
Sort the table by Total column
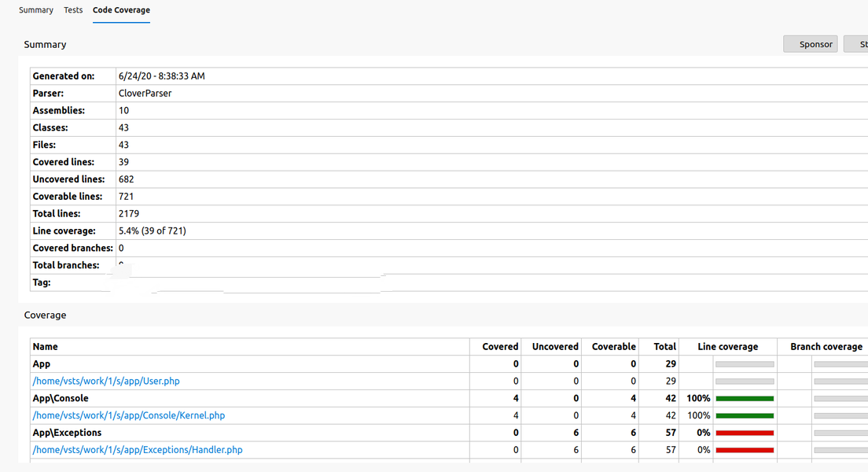(664, 346)
